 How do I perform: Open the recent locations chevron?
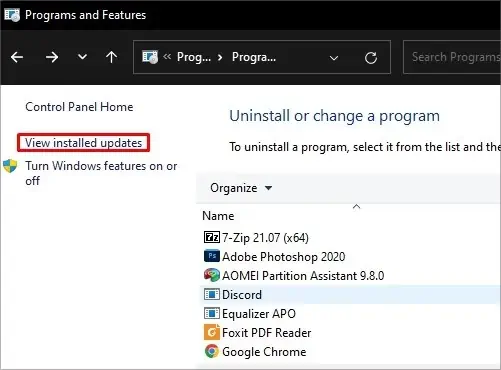click(82, 57)
